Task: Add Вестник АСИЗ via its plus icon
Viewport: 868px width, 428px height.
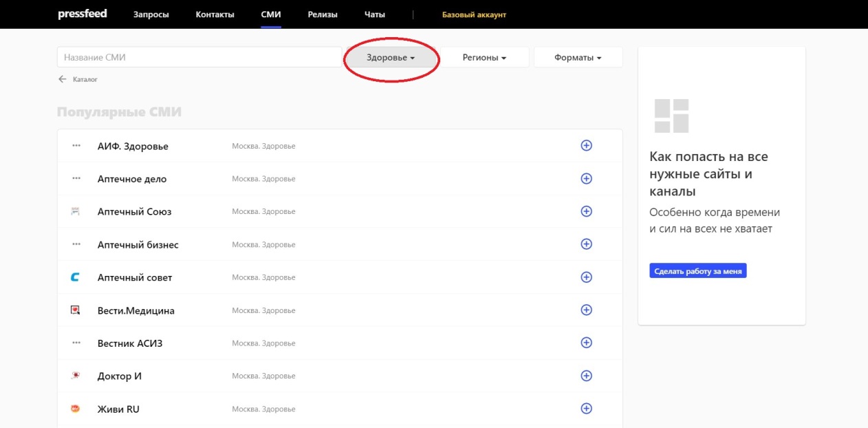Action: pos(586,343)
